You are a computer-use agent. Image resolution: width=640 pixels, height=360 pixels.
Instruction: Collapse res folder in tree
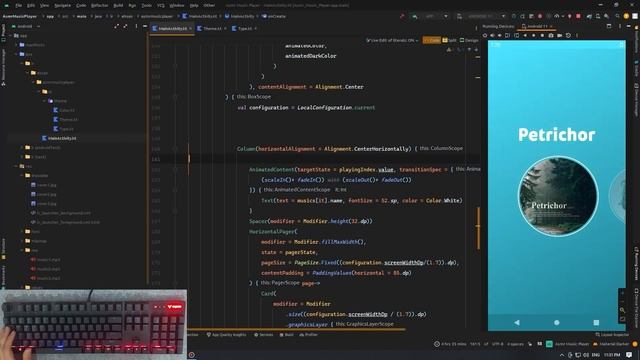(16, 166)
